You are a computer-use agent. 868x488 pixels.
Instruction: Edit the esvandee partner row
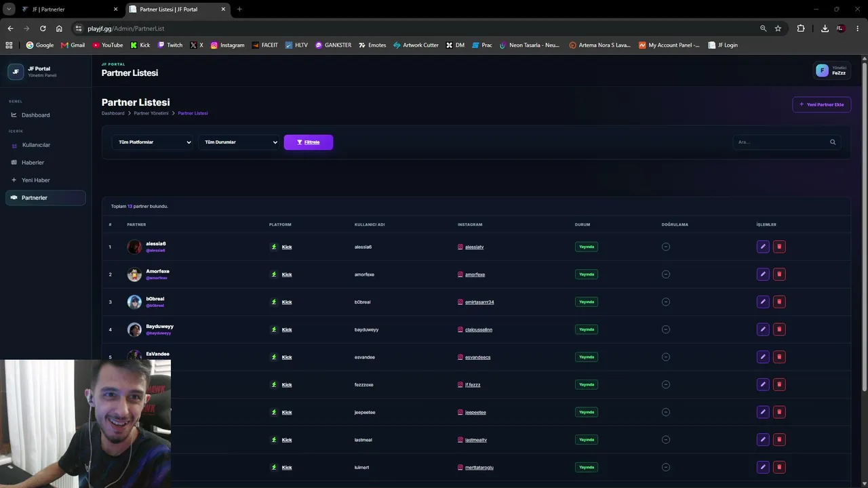coord(763,357)
